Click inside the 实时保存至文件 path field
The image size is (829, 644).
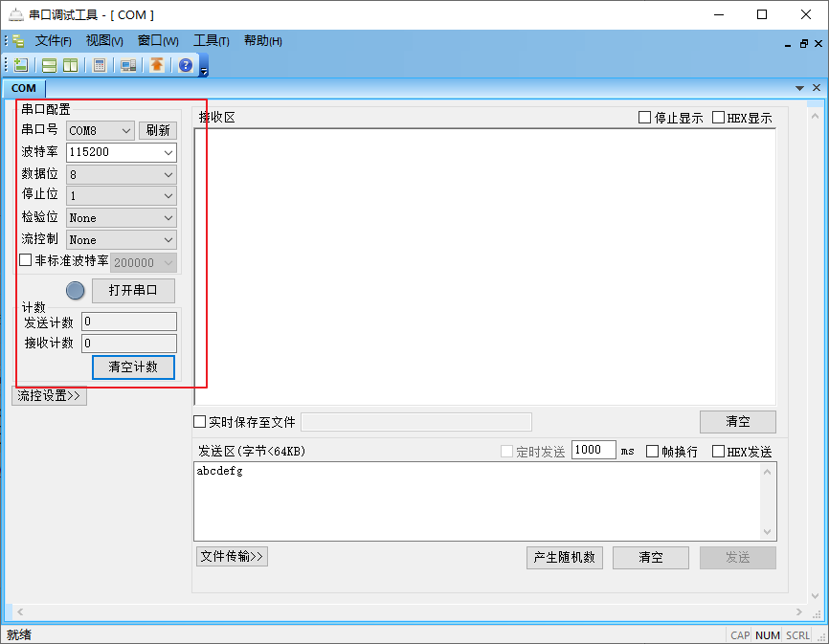[x=416, y=422]
